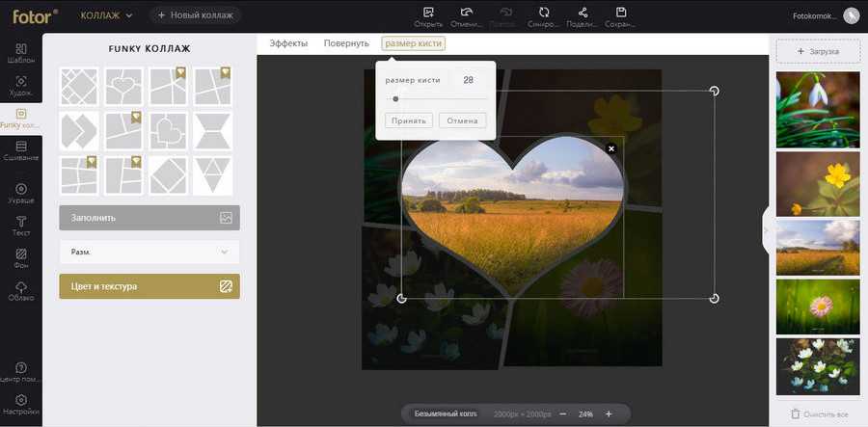Remove heart image with the X button
868x427 pixels.
tap(610, 148)
